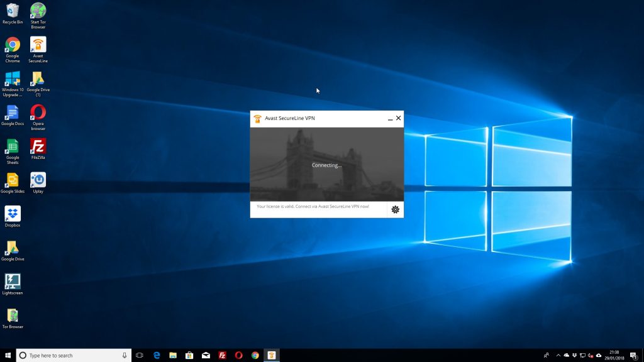This screenshot has height=362, width=644.
Task: Minimize the Avast SecureLine VPN window
Action: (390, 119)
